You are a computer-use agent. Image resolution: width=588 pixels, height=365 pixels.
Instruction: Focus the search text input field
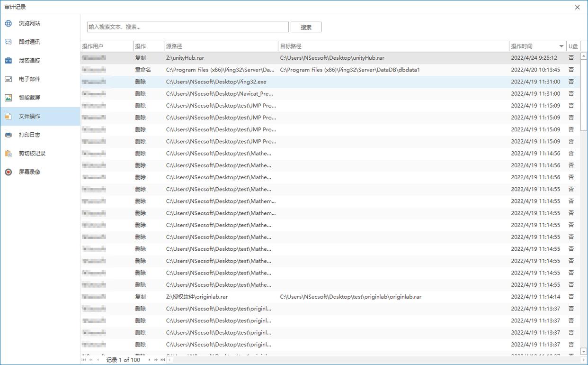[x=187, y=27]
